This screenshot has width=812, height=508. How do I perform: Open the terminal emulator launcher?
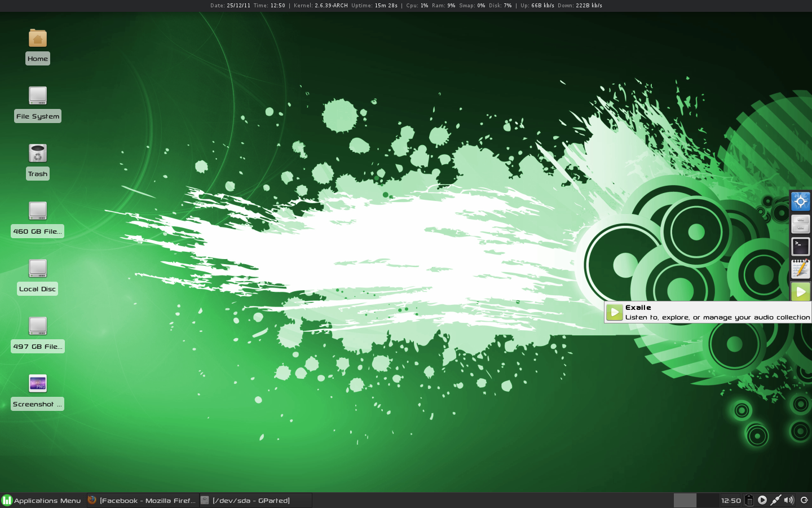800,247
